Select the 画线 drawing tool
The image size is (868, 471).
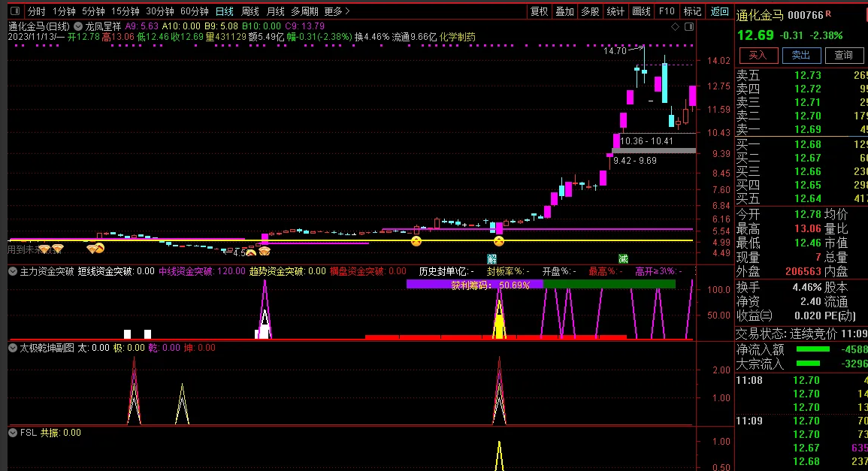pos(641,11)
